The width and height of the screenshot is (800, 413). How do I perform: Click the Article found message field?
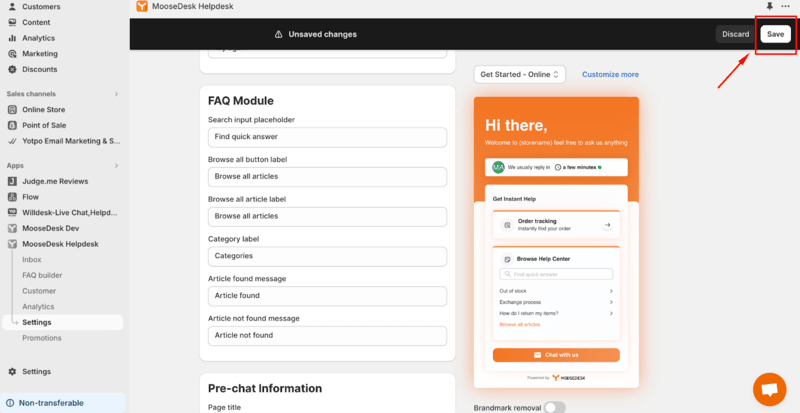click(x=327, y=296)
